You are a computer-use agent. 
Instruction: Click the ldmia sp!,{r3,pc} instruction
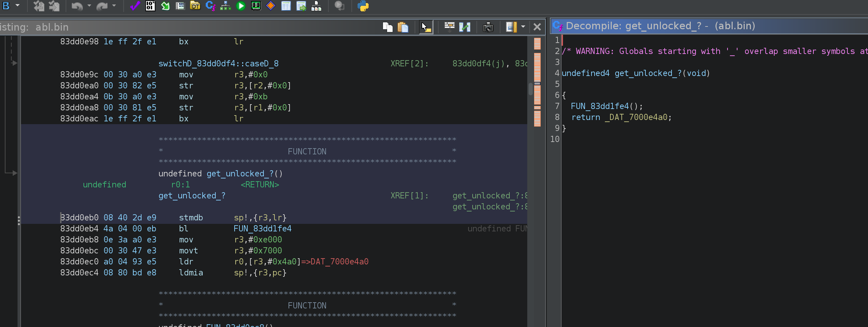[233, 273]
